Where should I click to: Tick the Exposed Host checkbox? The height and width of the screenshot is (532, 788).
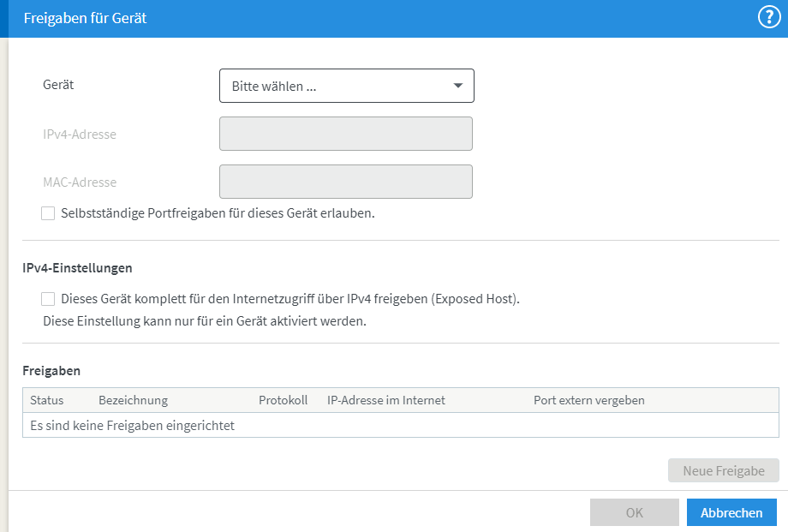(48, 299)
